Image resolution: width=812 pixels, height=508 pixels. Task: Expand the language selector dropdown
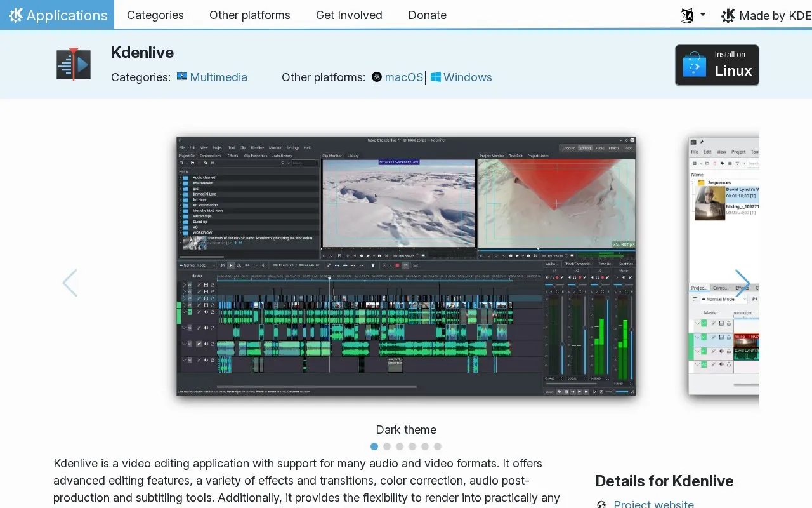pyautogui.click(x=693, y=15)
